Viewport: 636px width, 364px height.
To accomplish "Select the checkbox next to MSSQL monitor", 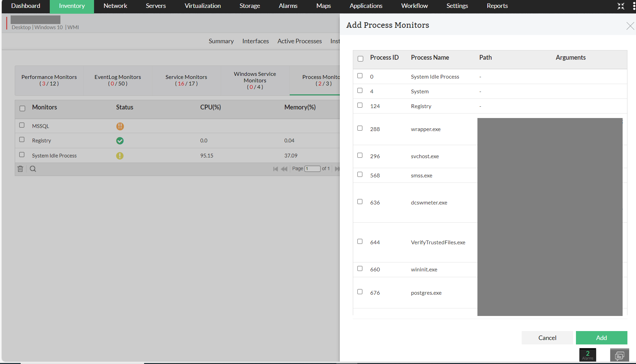I will tap(22, 125).
